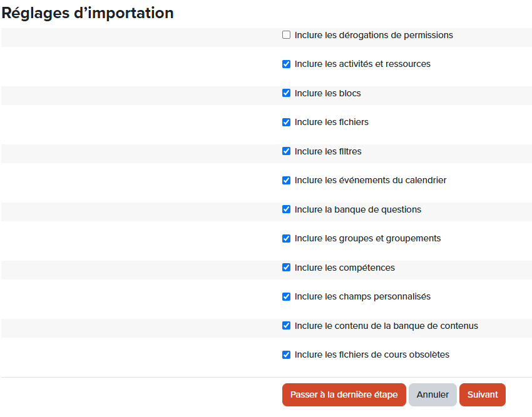The height and width of the screenshot is (417, 532).
Task: Uncheck 'Inclure les activités et ressources' checkbox
Action: click(287, 64)
